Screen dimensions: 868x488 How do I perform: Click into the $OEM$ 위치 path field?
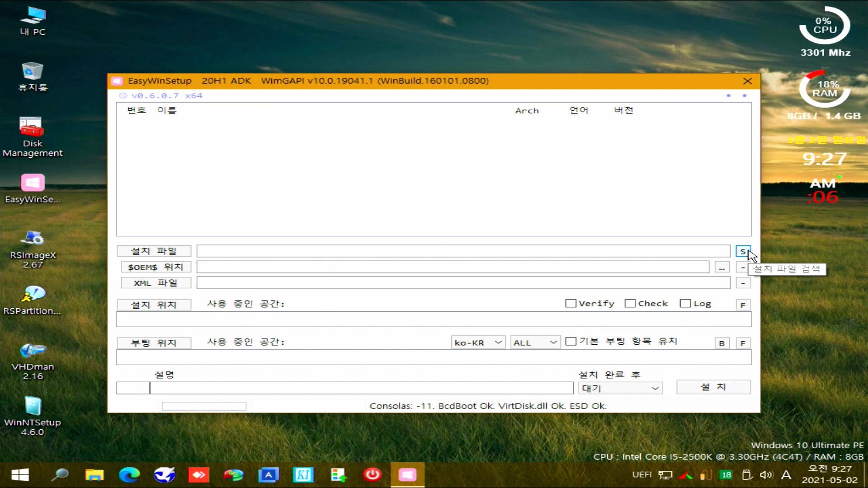coord(453,267)
